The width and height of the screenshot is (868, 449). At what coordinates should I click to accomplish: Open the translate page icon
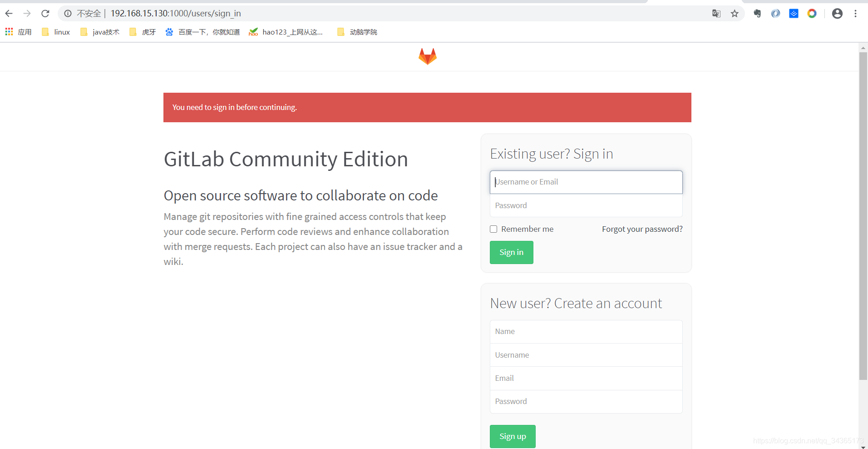pyautogui.click(x=716, y=14)
